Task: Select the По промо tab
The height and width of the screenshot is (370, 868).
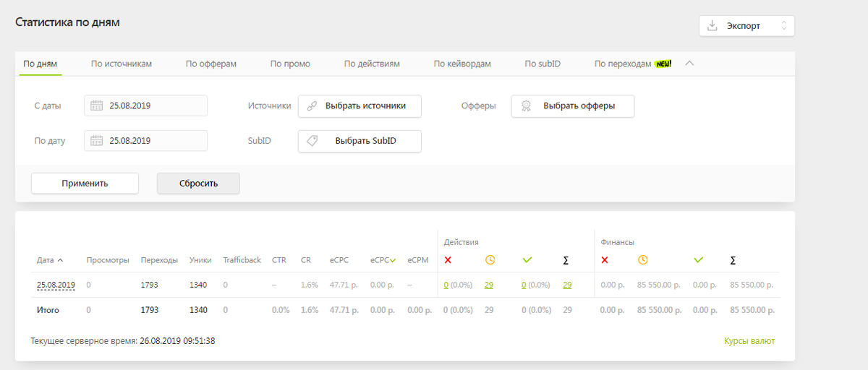Action: point(290,64)
